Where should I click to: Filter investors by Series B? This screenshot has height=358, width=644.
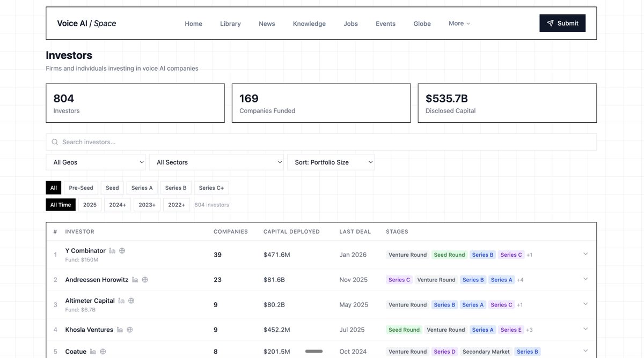(176, 188)
